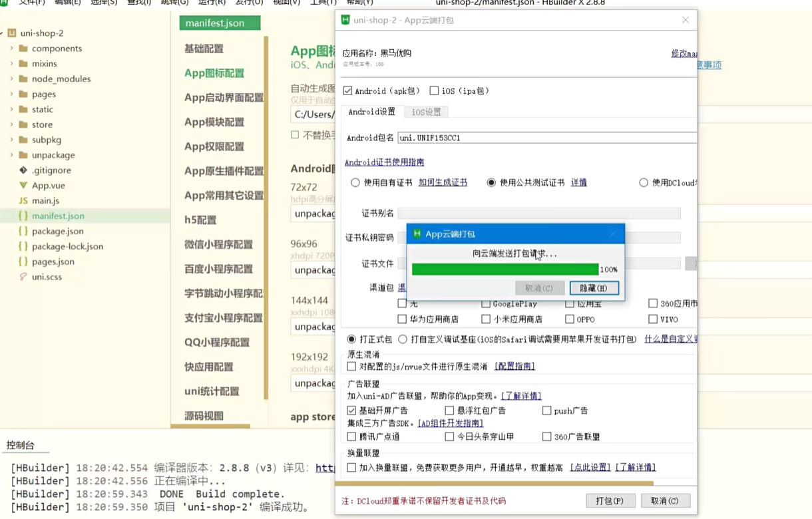Select the Android设置 tab
The width and height of the screenshot is (812, 519).
[371, 112]
